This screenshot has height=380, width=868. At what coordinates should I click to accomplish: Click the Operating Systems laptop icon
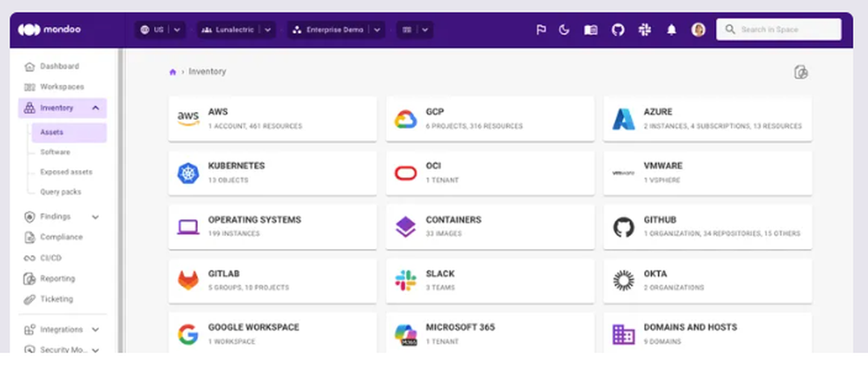click(x=188, y=226)
